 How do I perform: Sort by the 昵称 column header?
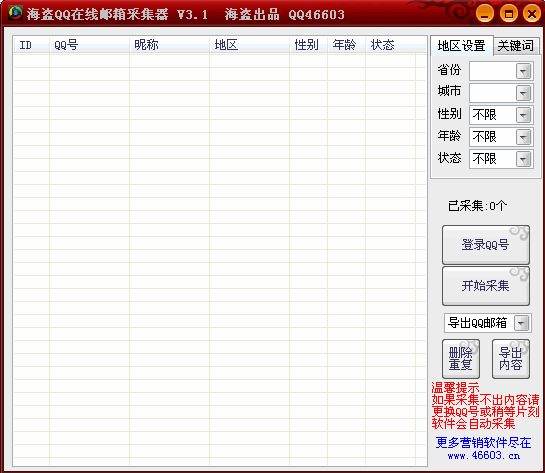(169, 45)
